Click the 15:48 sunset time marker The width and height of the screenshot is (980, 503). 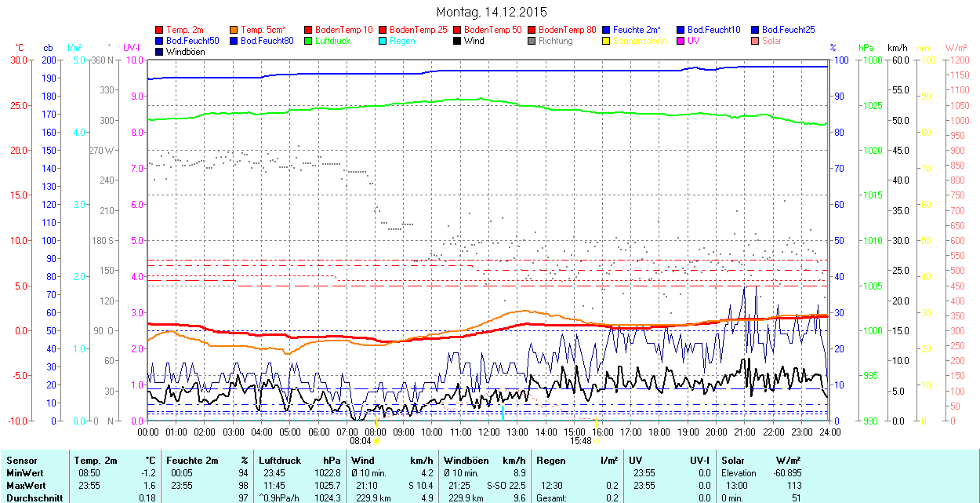click(580, 441)
